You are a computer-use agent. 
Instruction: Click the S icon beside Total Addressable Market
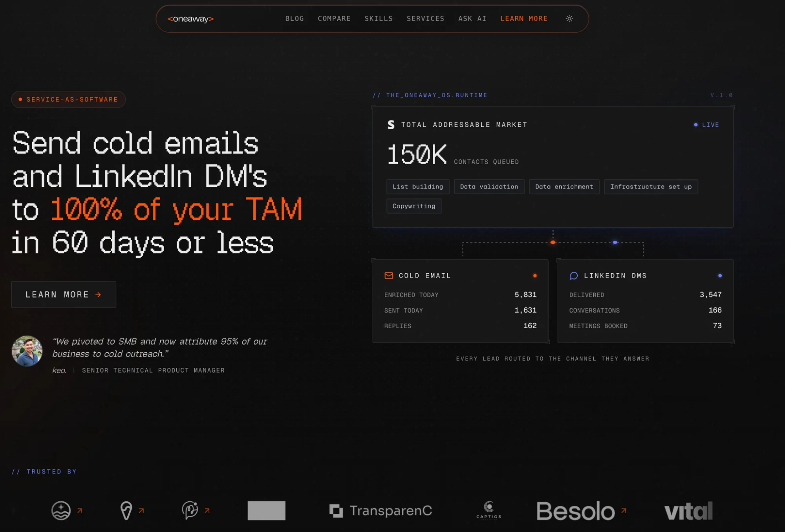391,124
